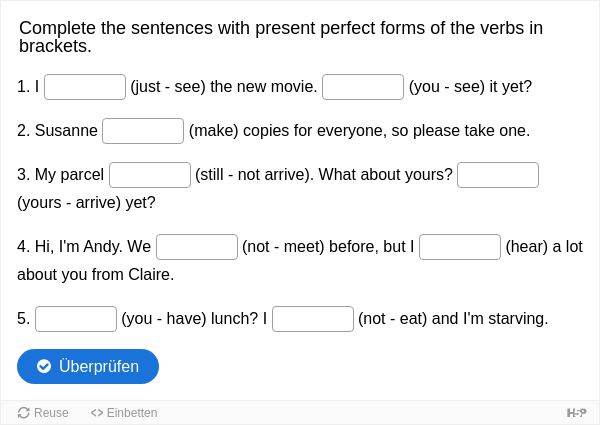The width and height of the screenshot is (600, 425).
Task: Click the '(you - have) lunch?' input
Action: [76, 319]
